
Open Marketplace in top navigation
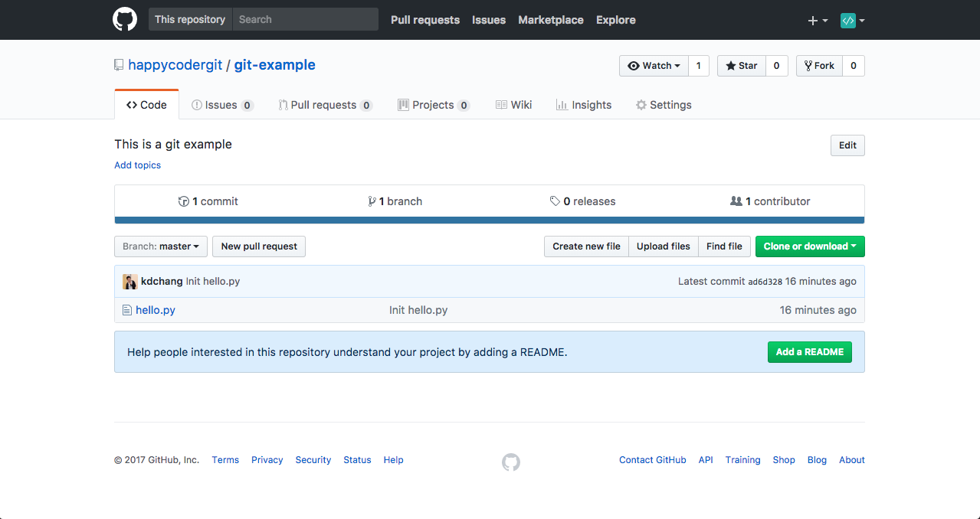pyautogui.click(x=551, y=20)
